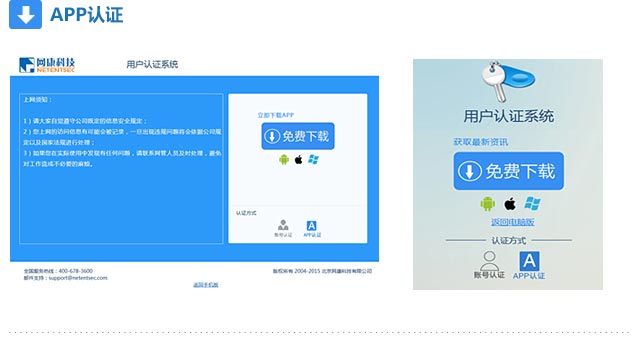Click Apple icon in mobile view
Screen dimensions: 633x363
510,204
